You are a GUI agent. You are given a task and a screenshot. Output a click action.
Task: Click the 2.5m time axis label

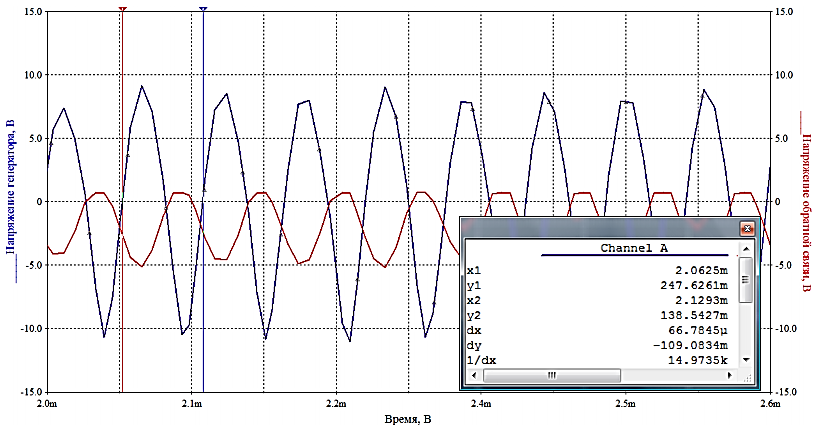[626, 403]
